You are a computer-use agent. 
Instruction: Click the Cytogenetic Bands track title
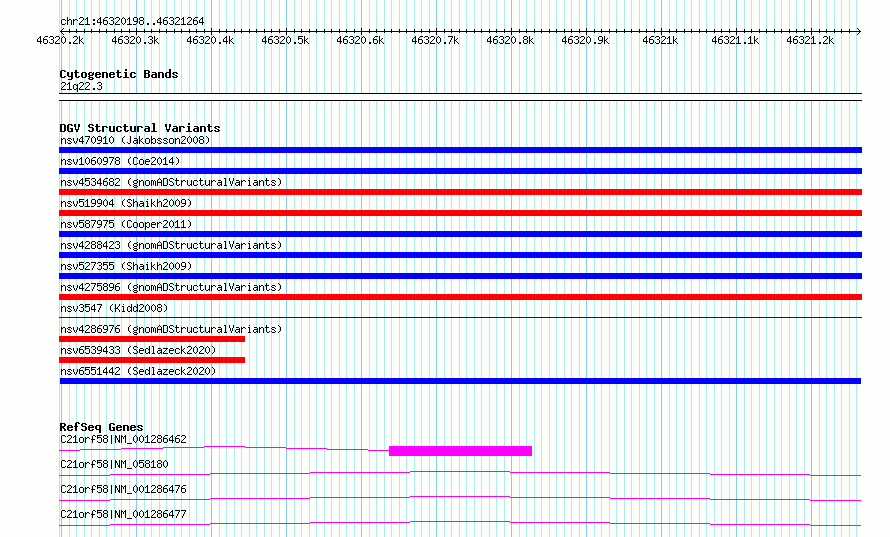coord(119,74)
